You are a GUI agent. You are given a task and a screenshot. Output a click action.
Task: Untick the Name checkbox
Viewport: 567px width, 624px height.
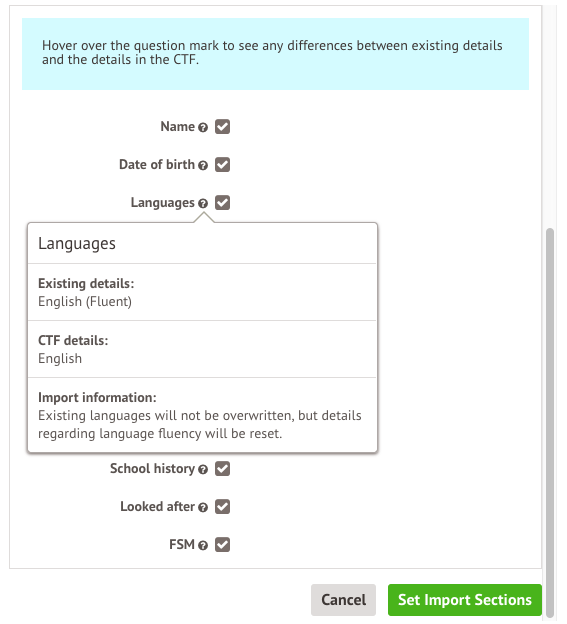pyautogui.click(x=222, y=127)
